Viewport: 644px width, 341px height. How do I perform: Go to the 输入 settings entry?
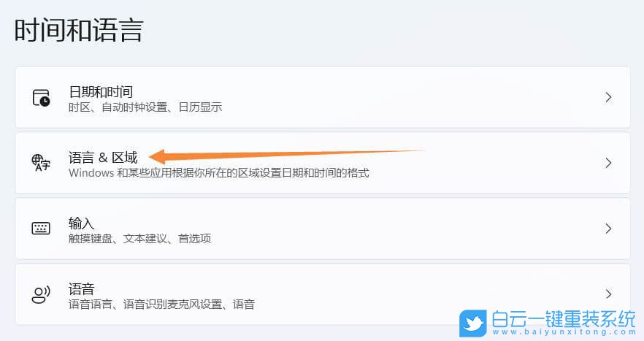click(81, 223)
